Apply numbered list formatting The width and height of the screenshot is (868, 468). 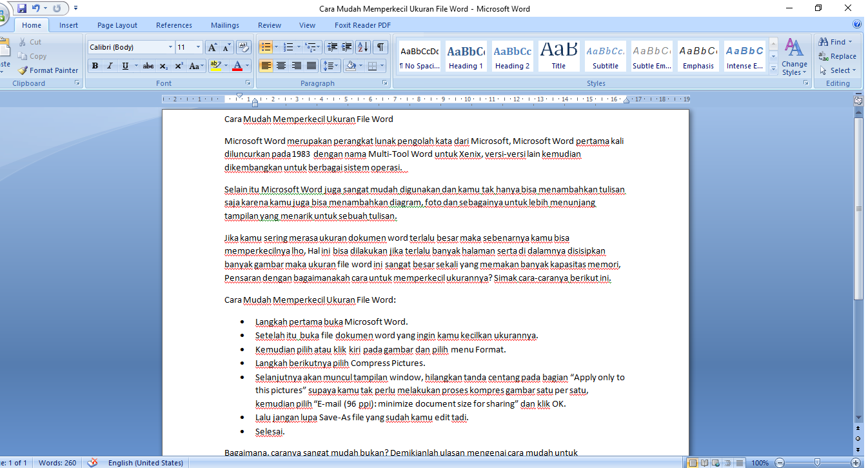tap(288, 47)
